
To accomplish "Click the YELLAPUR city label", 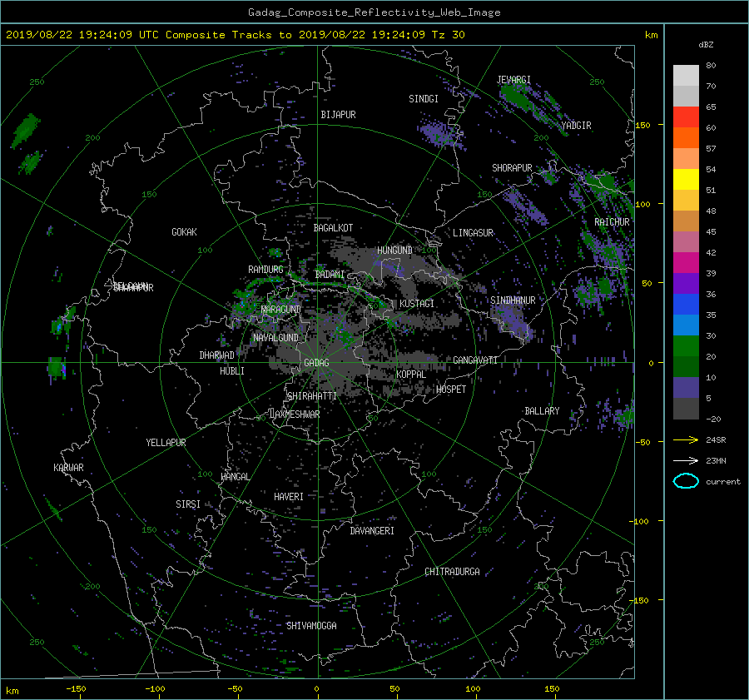I will coord(166,443).
